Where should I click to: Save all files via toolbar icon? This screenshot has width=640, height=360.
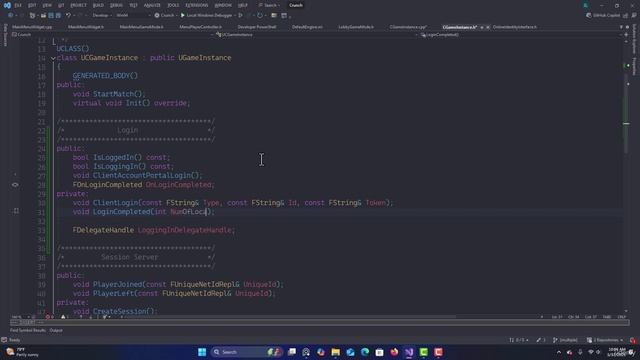(58, 15)
